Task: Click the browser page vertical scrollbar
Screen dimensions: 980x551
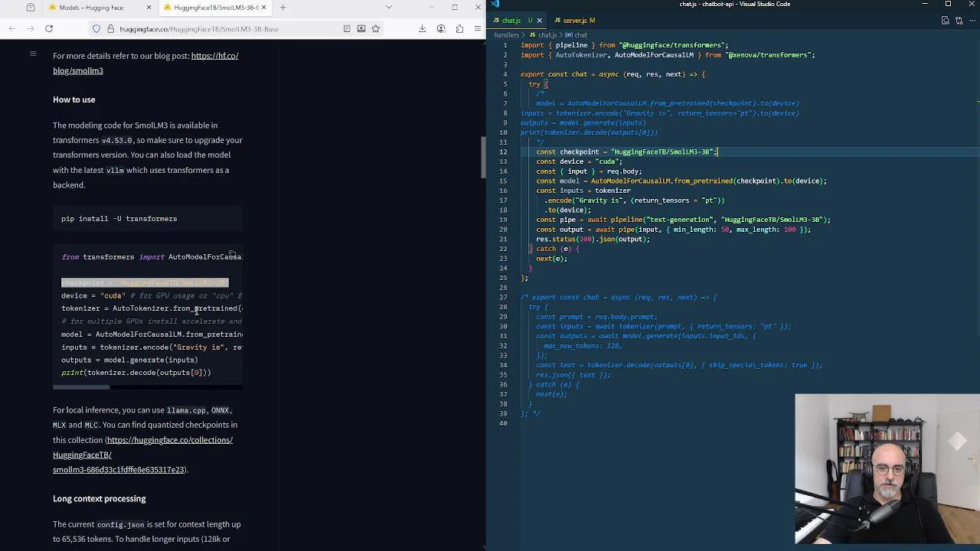Action: point(482,158)
